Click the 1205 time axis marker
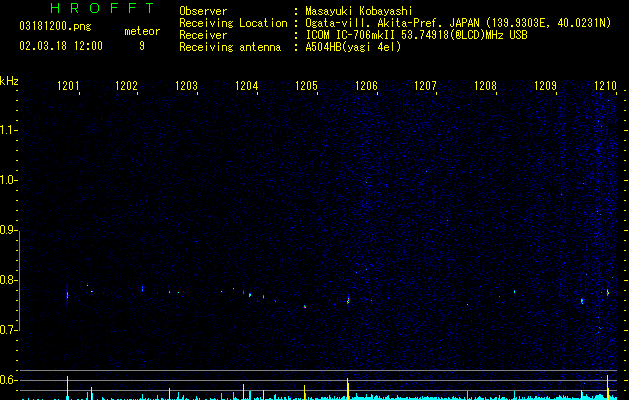 coord(306,86)
